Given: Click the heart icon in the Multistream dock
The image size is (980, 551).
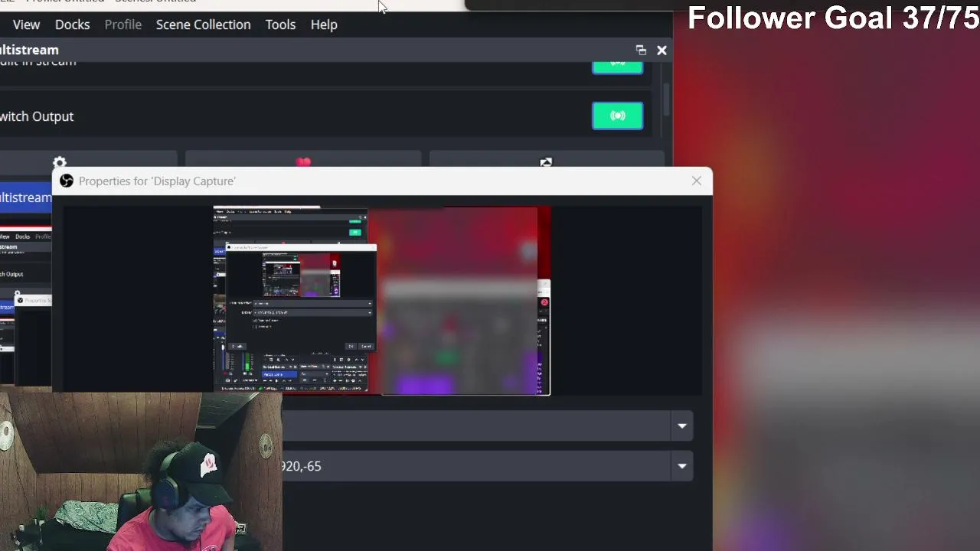Looking at the screenshot, I should (303, 161).
